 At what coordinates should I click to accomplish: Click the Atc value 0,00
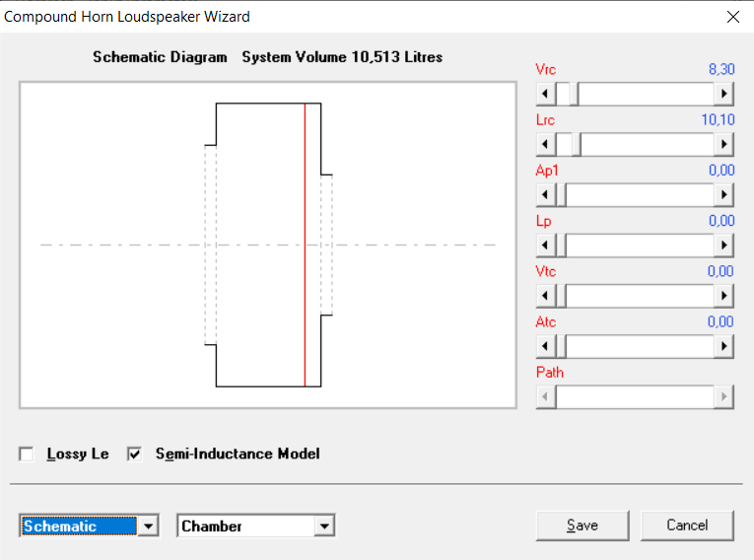[720, 321]
